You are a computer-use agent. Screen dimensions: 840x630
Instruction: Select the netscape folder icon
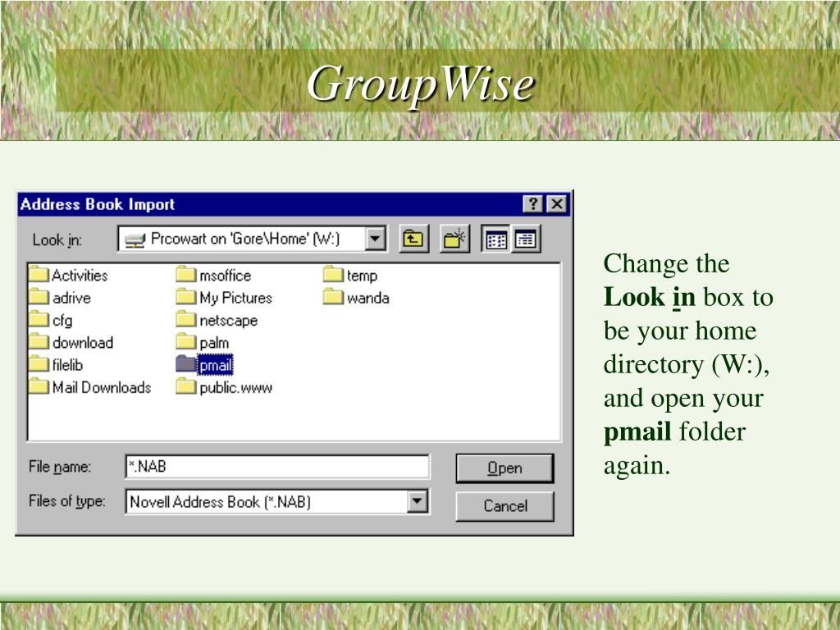click(x=186, y=319)
